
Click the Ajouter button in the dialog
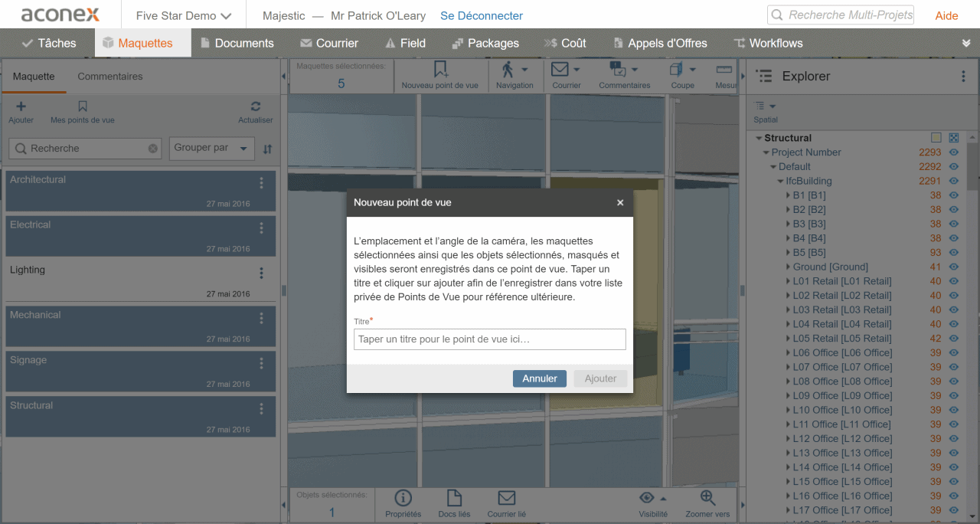click(x=601, y=378)
